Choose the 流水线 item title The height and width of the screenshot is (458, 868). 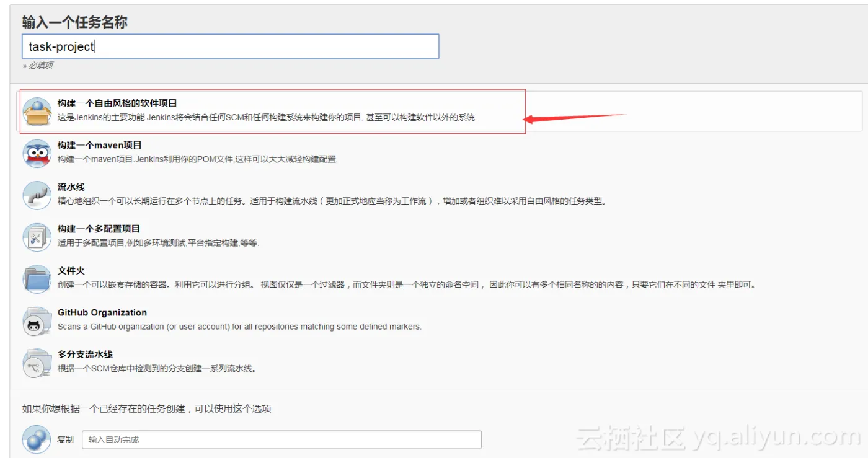click(71, 187)
